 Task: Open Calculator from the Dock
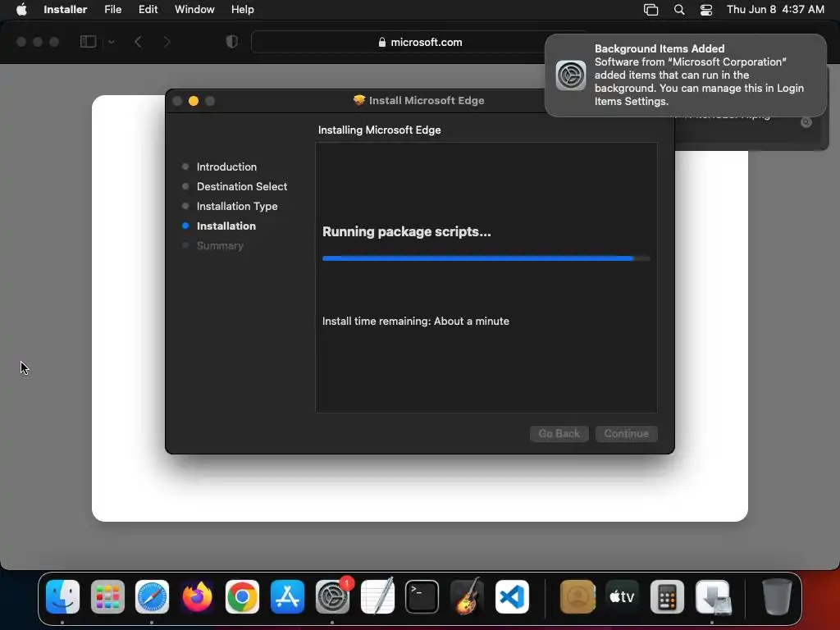click(x=667, y=597)
